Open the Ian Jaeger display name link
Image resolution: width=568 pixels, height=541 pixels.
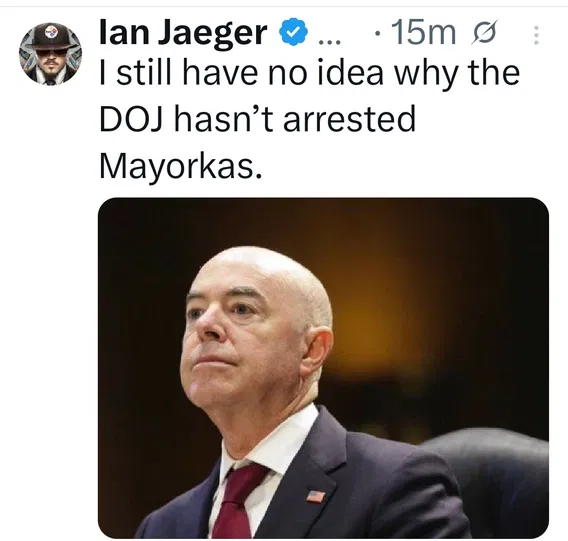pos(183,33)
